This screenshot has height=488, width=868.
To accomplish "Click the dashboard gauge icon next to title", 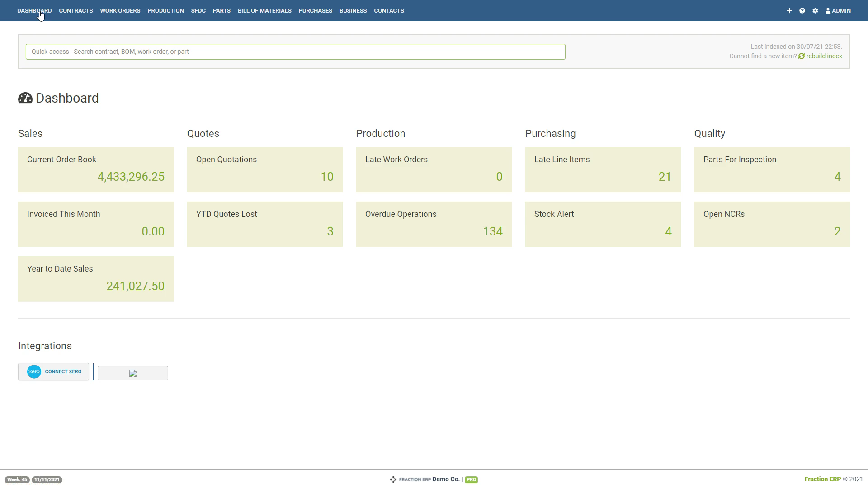I will [x=25, y=98].
